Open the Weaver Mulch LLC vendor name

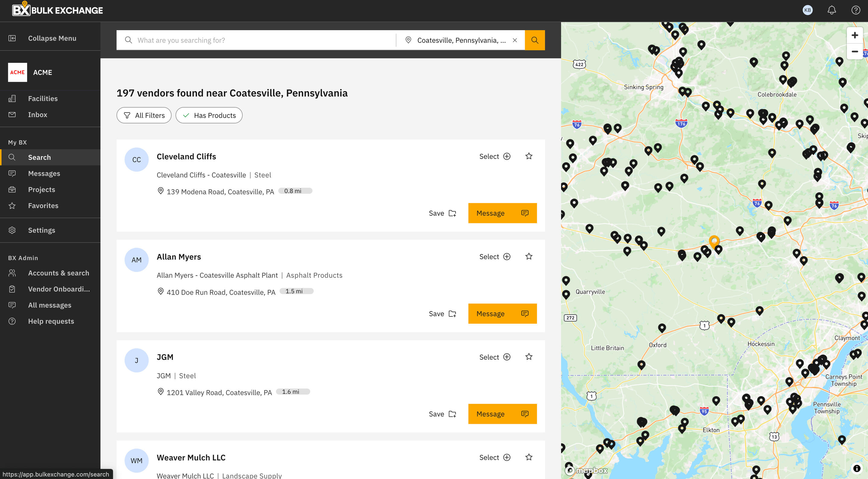pos(191,457)
